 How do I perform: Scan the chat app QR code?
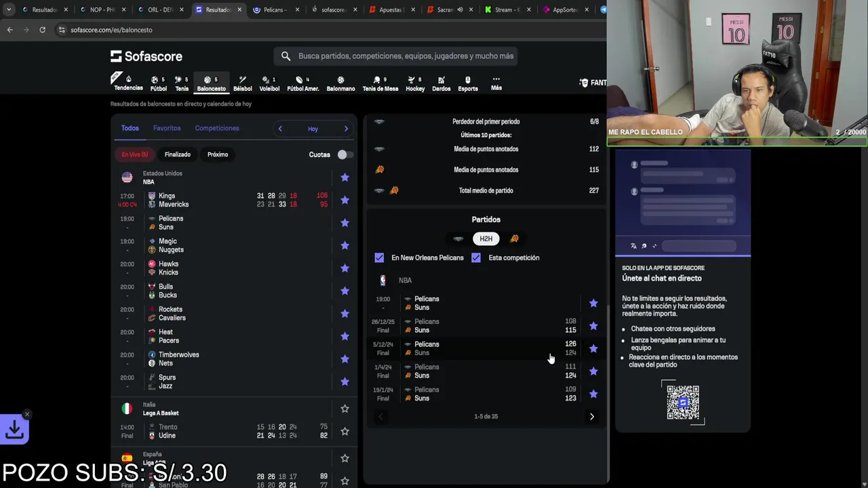(x=682, y=403)
